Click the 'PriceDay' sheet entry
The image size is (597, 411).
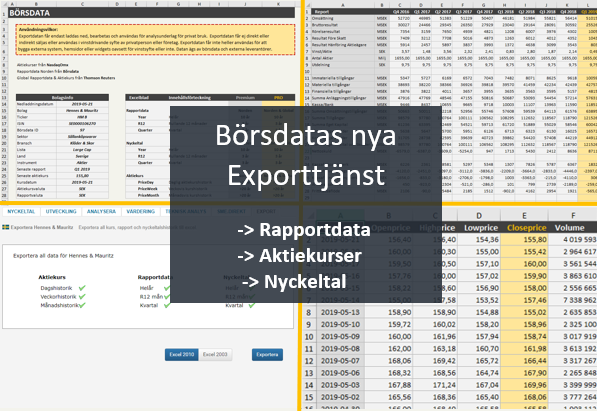tap(146, 182)
